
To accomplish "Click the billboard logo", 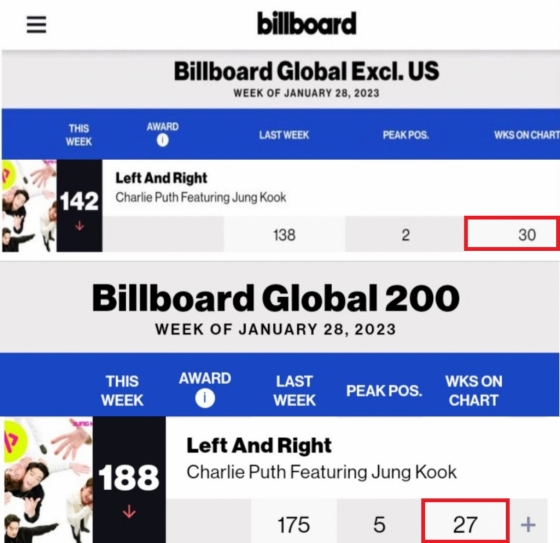I will 306,23.
